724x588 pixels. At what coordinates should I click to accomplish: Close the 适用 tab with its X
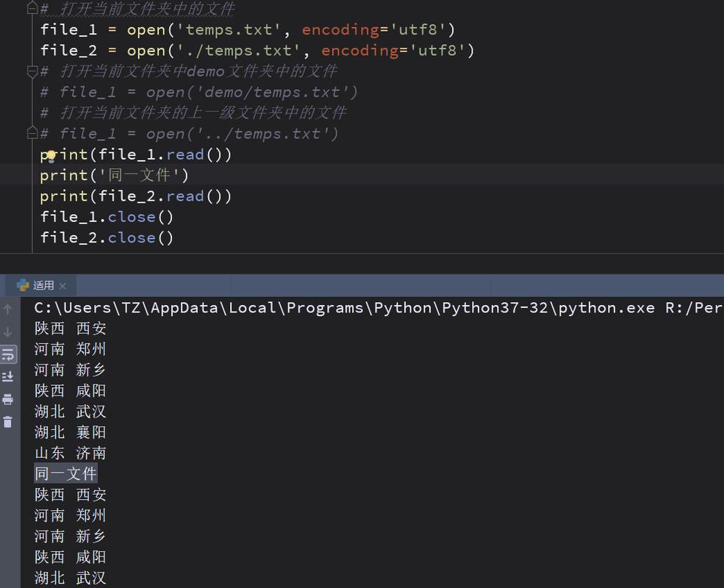[x=62, y=284]
